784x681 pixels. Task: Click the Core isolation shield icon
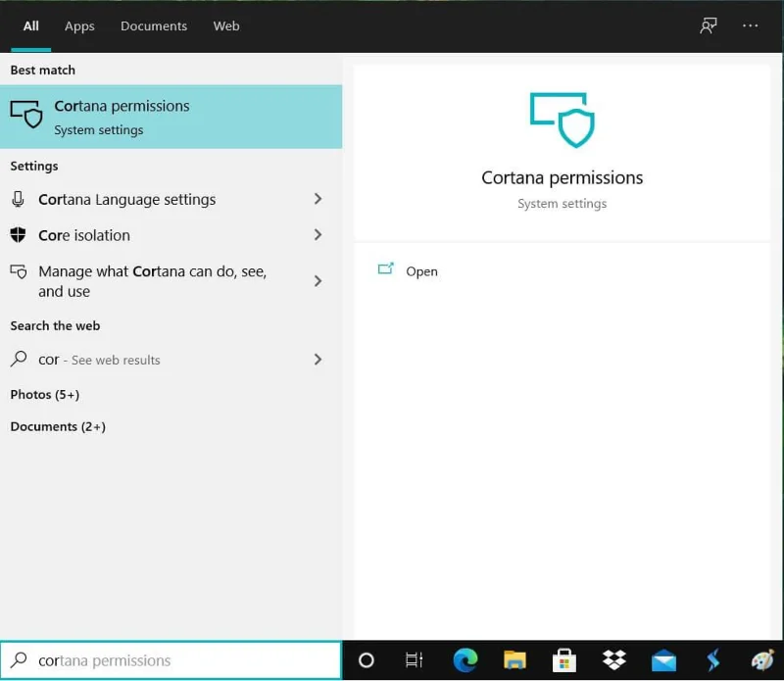click(x=18, y=235)
